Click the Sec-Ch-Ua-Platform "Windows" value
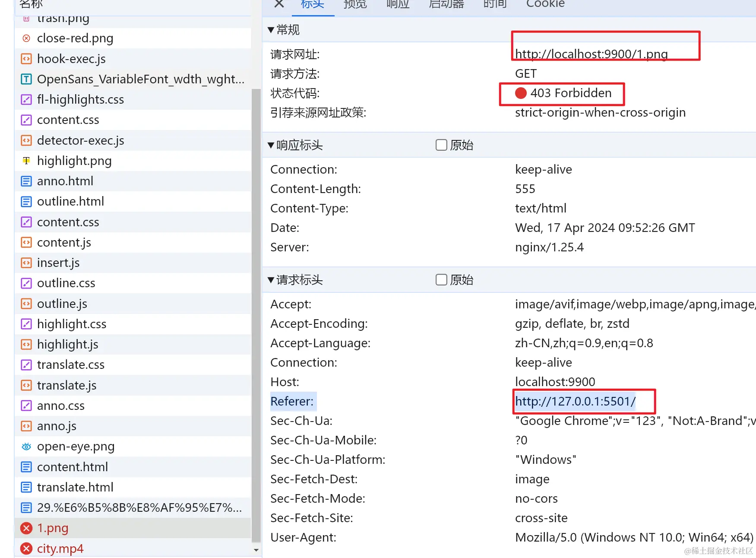This screenshot has width=756, height=558. pyautogui.click(x=545, y=460)
